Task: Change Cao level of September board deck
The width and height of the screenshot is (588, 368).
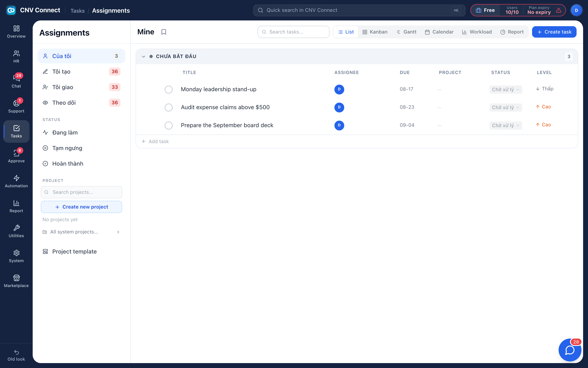Action: pyautogui.click(x=543, y=125)
